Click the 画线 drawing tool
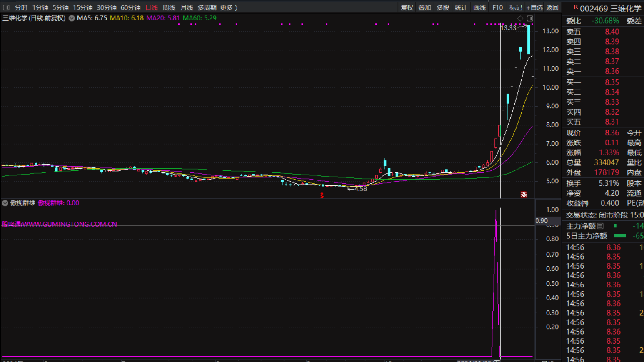Viewport: 644px width, 362px height. tap(479, 7)
